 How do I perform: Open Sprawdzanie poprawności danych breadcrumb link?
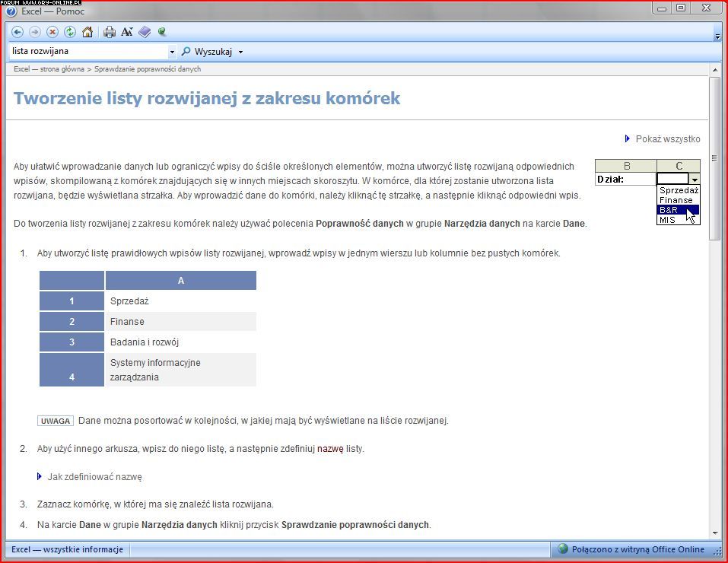click(148, 68)
